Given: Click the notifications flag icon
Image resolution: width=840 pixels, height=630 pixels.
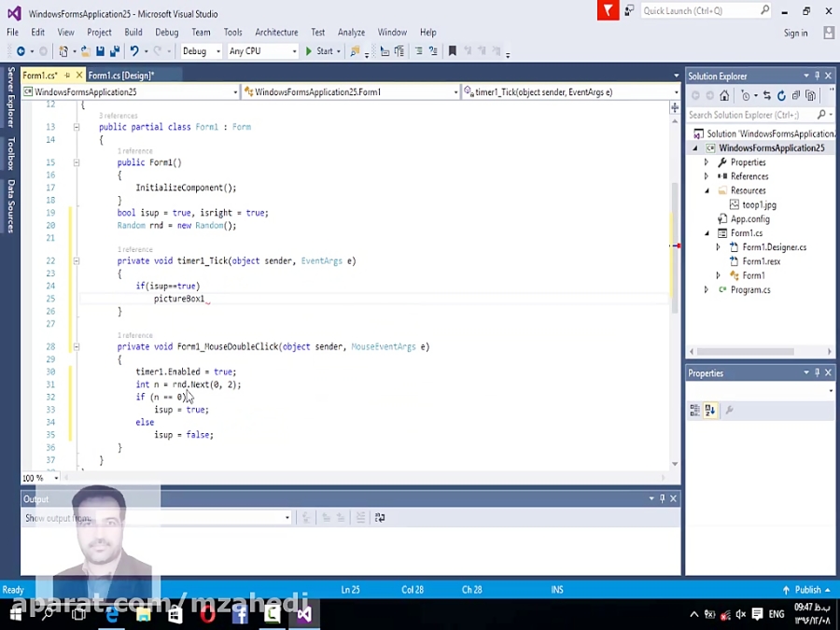Looking at the screenshot, I should coord(608,11).
